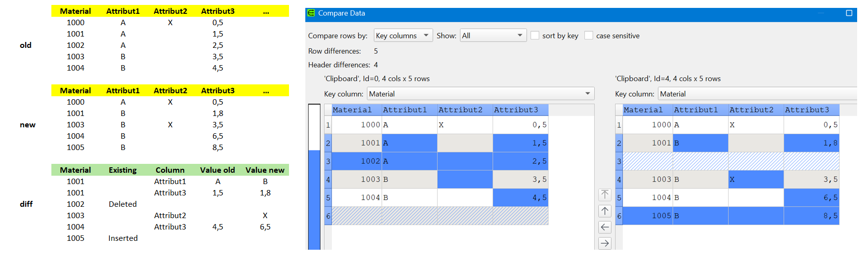Open the left table Key column dropdown
The image size is (868, 267).
[480, 94]
